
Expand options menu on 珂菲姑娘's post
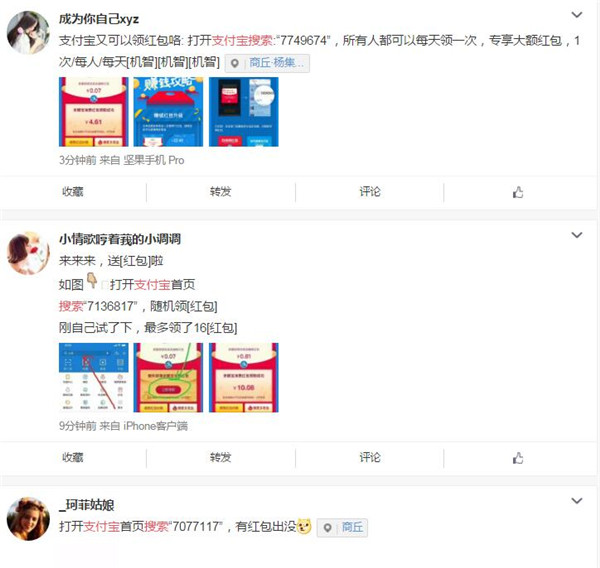coord(577,501)
